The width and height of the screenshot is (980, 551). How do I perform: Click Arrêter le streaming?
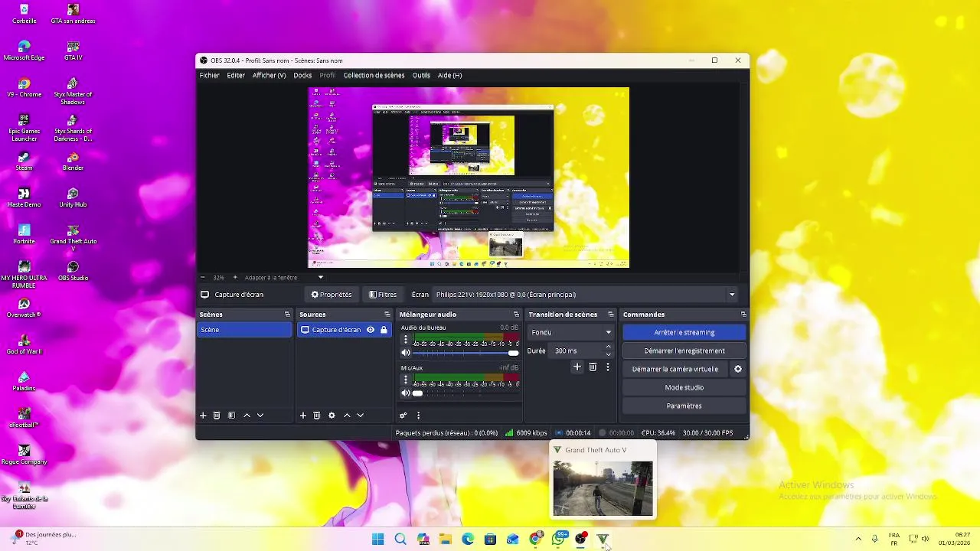point(684,332)
